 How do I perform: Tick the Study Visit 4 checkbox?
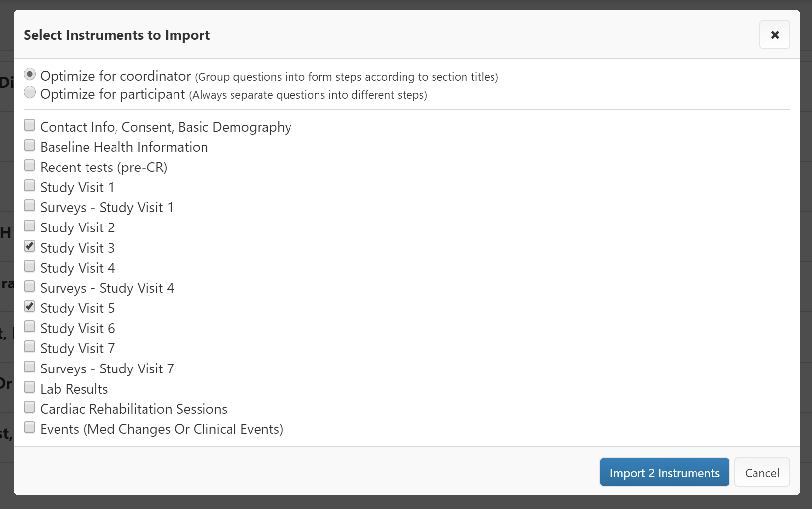coord(30,266)
